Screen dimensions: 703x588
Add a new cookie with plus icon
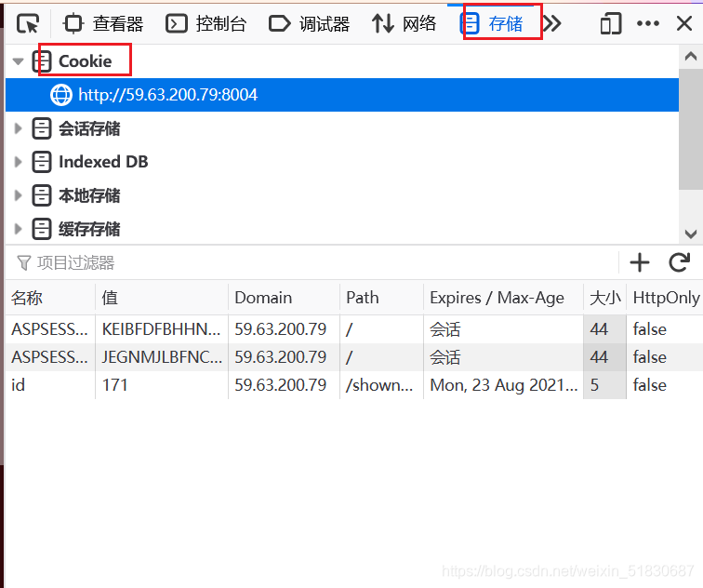(640, 262)
